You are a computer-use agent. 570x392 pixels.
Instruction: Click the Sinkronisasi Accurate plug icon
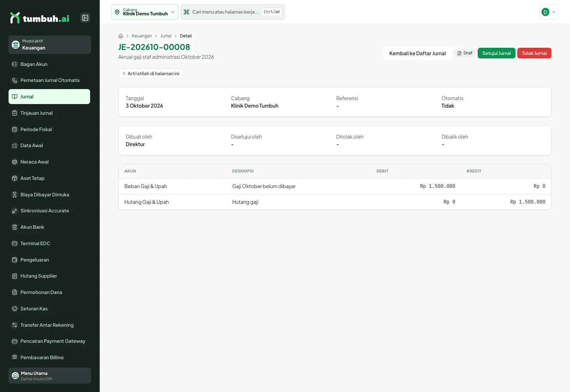[x=15, y=211]
